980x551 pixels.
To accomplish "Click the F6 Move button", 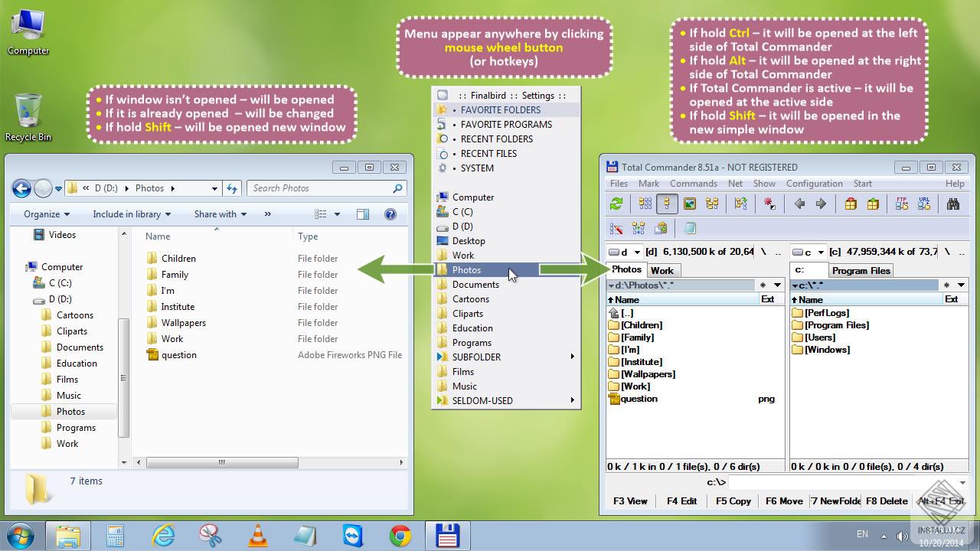I will (x=784, y=501).
